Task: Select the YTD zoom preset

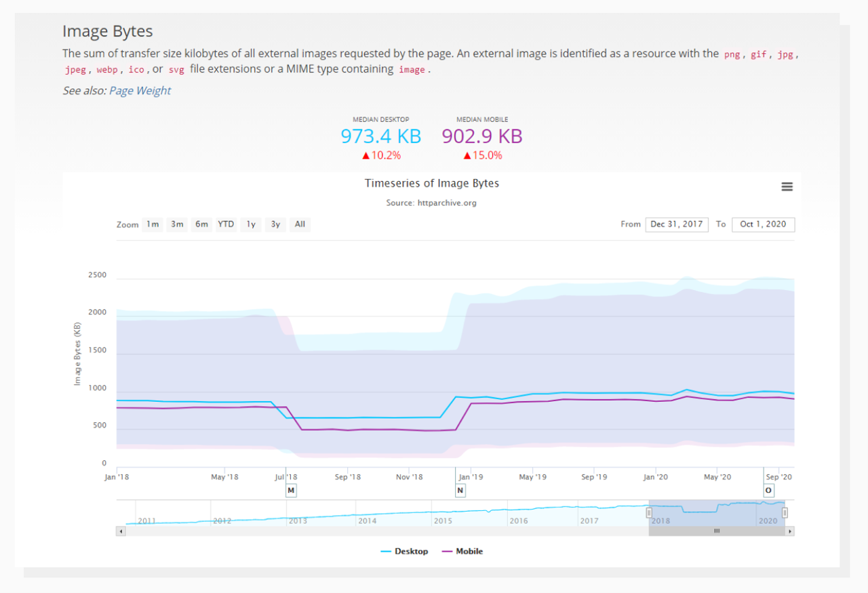Action: click(226, 224)
